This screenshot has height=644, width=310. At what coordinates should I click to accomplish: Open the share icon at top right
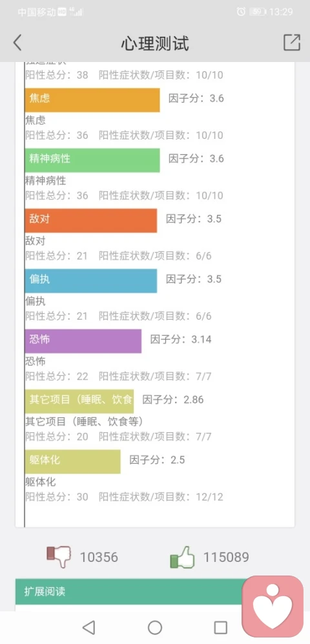[292, 42]
